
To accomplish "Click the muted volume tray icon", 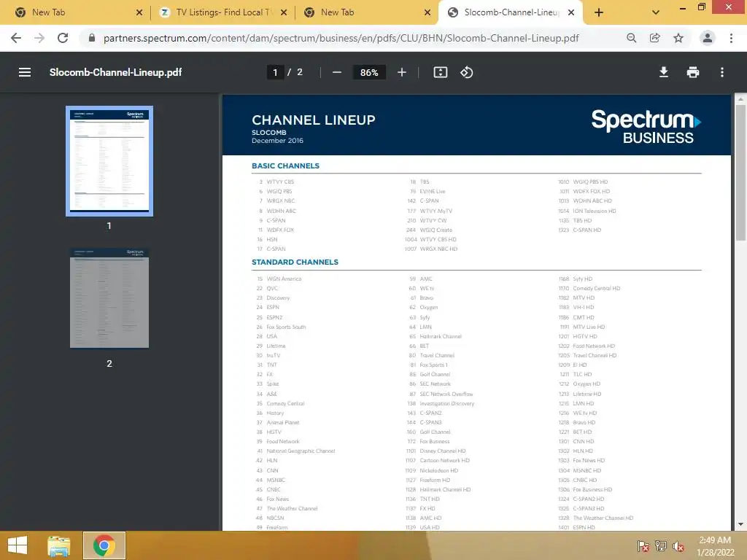I will [678, 546].
